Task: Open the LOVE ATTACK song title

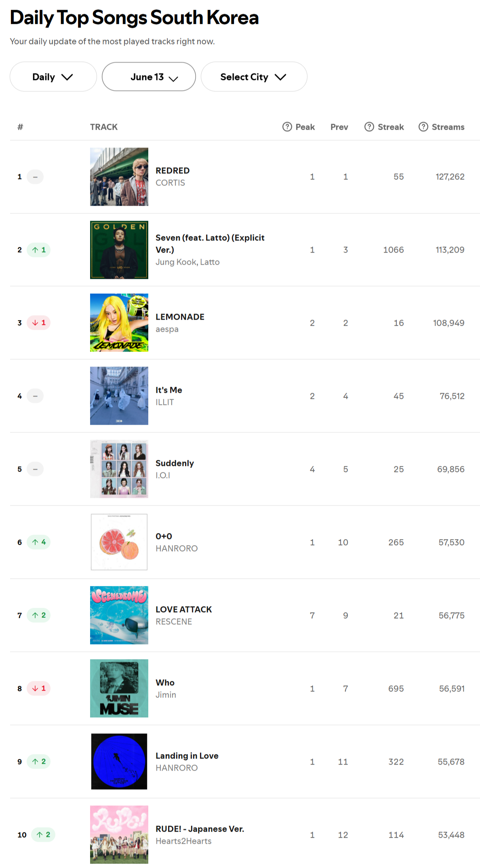Action: [183, 609]
